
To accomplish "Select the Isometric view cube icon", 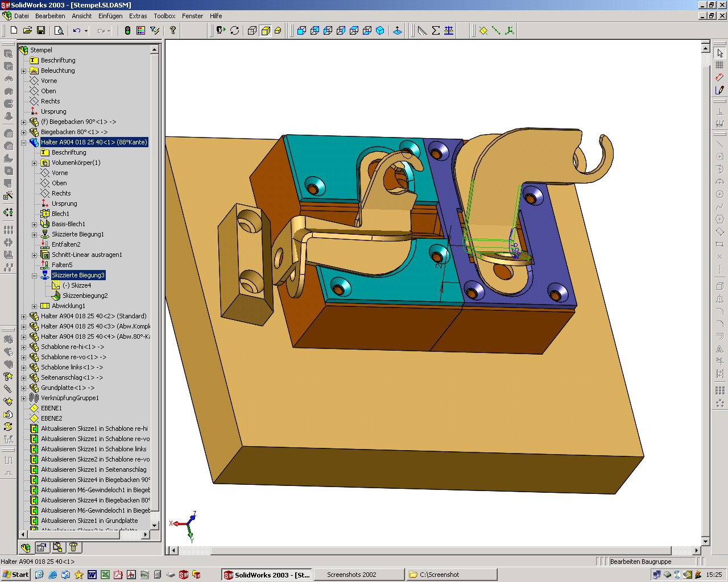I will [380, 31].
